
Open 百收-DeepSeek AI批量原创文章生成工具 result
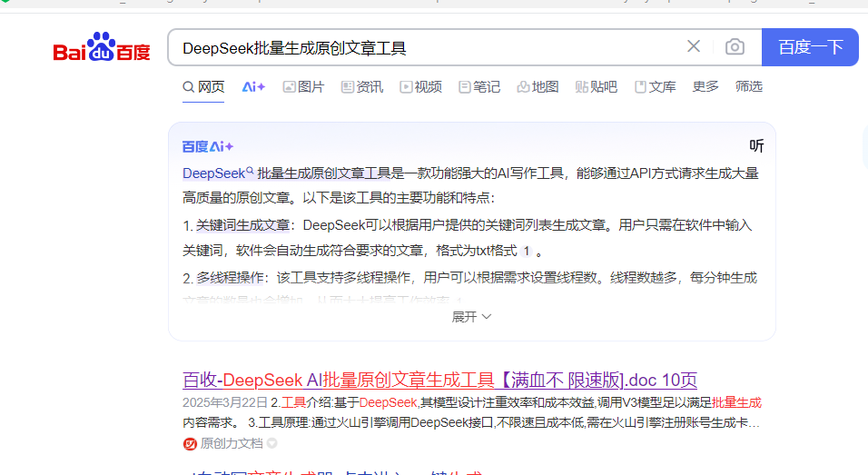(x=439, y=381)
